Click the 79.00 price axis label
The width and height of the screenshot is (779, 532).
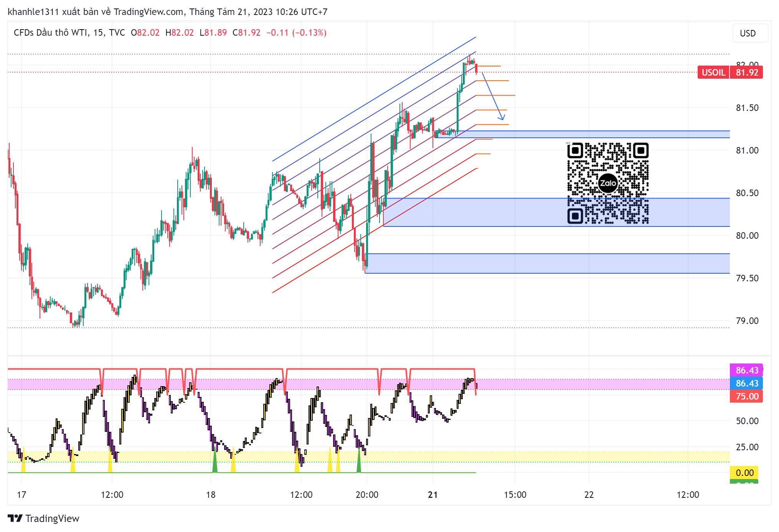(747, 321)
